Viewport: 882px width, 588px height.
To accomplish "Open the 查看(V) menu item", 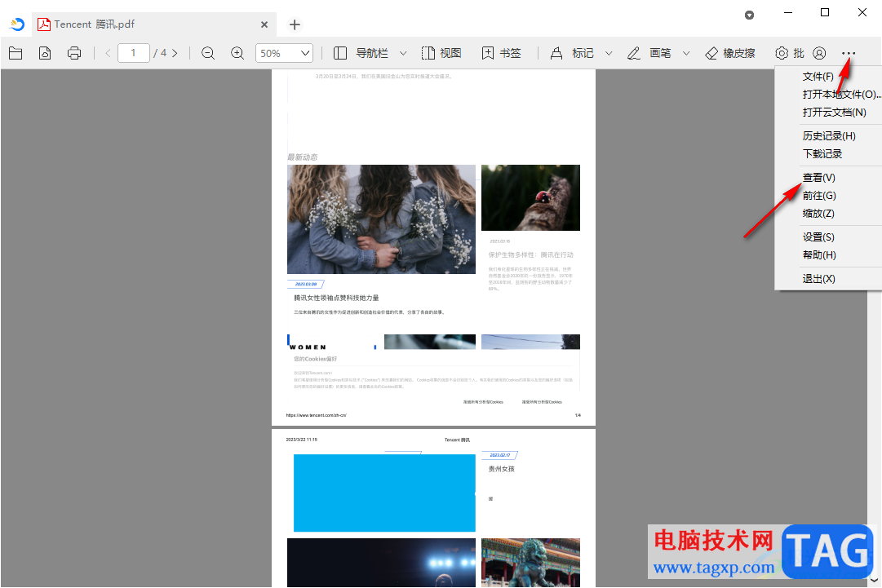I will point(818,178).
